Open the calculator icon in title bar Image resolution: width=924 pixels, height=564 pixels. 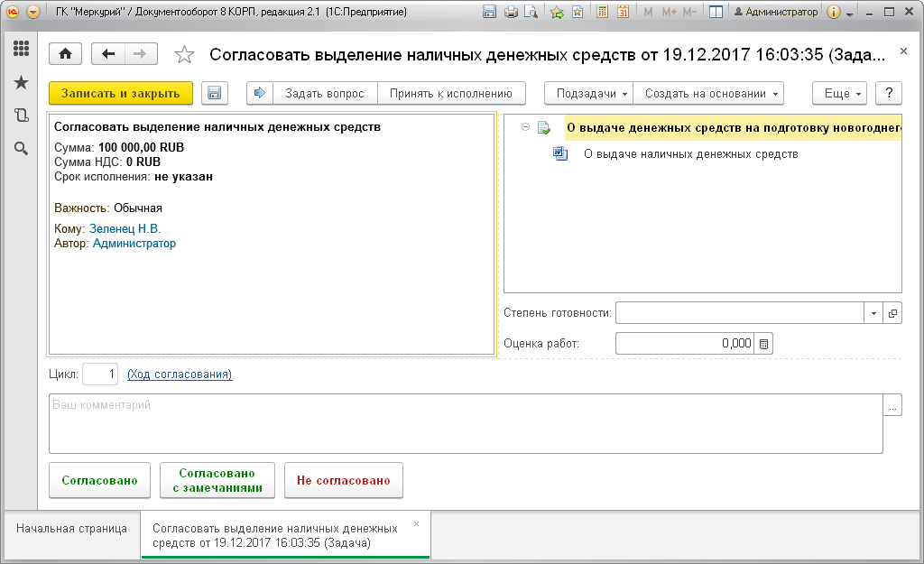(x=602, y=12)
